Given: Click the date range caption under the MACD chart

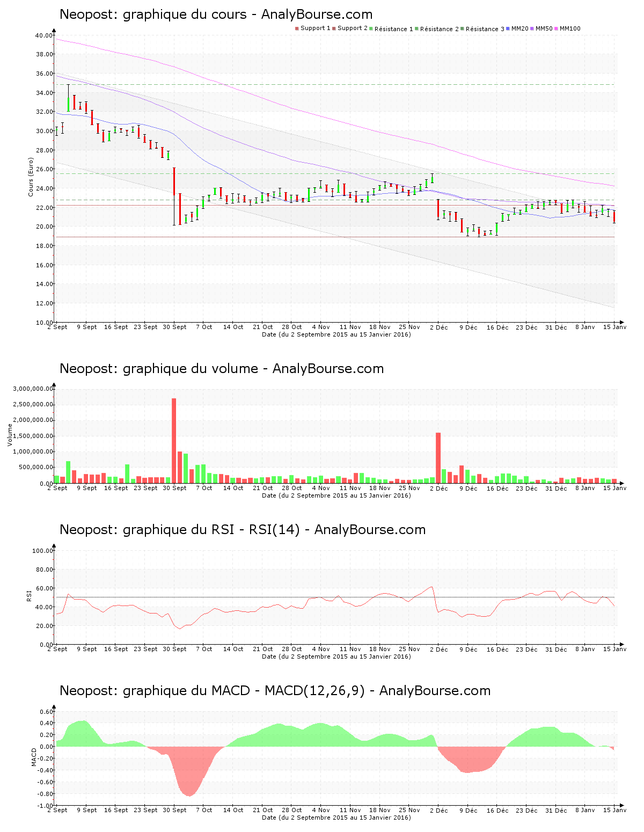Looking at the screenshot, I should pos(336,818).
